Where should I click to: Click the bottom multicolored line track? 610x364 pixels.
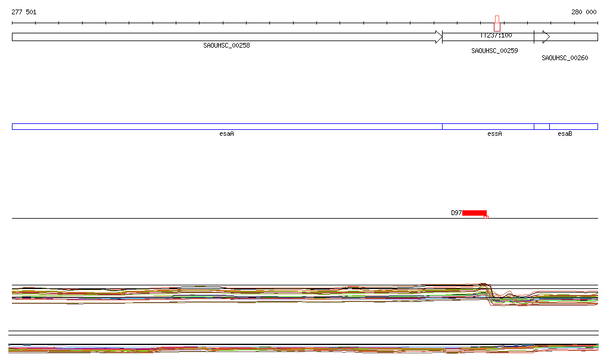click(298, 349)
